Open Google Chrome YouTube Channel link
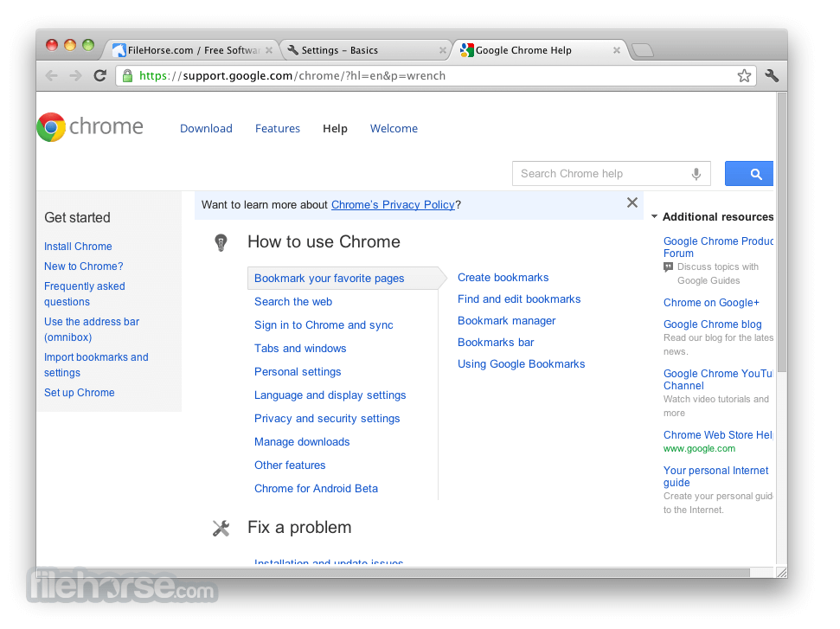840x629 pixels. [718, 379]
